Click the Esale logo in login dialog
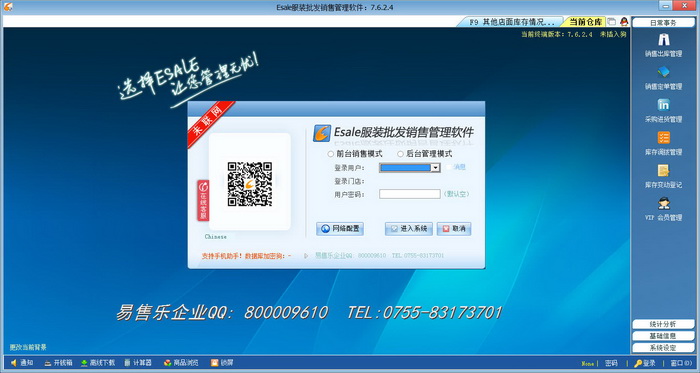 click(321, 133)
